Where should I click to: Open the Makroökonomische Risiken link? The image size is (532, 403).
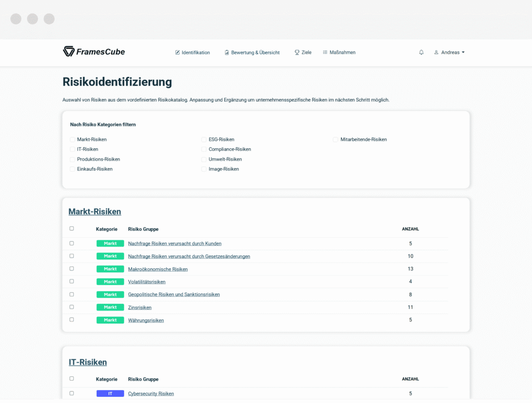click(158, 269)
